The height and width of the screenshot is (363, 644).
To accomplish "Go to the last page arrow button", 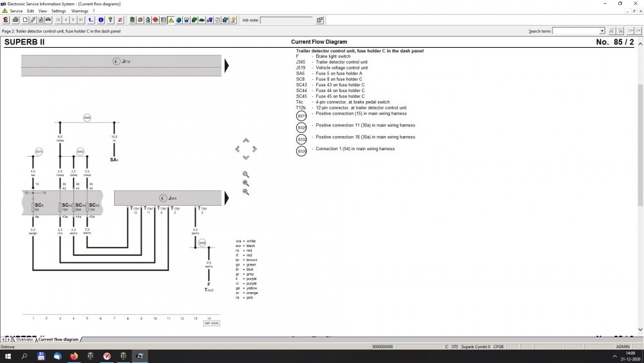I will tap(81, 20).
